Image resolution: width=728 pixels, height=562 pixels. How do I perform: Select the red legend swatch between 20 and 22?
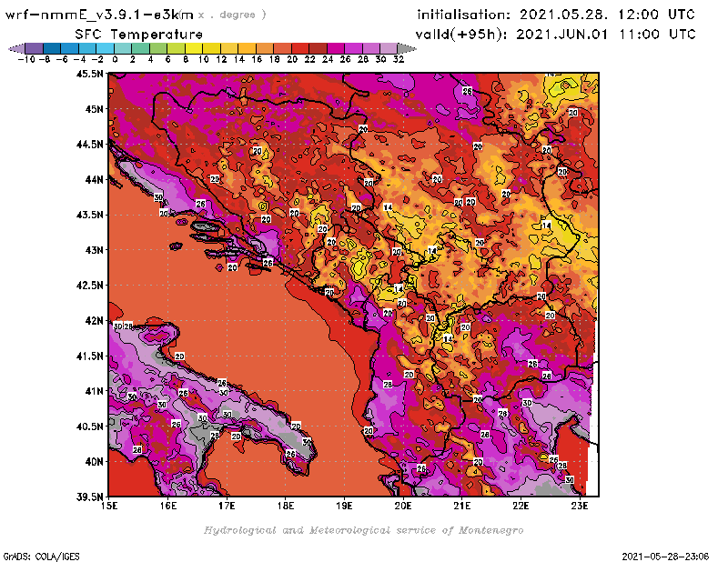[x=300, y=48]
